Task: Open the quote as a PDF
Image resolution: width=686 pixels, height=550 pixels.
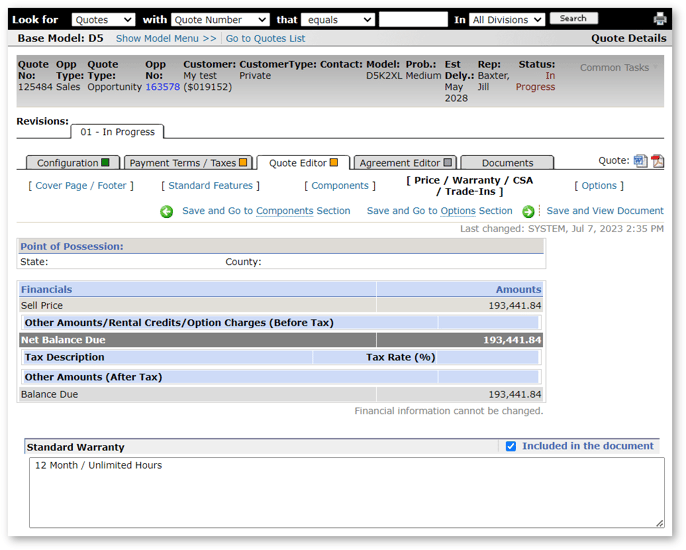Action: click(657, 161)
